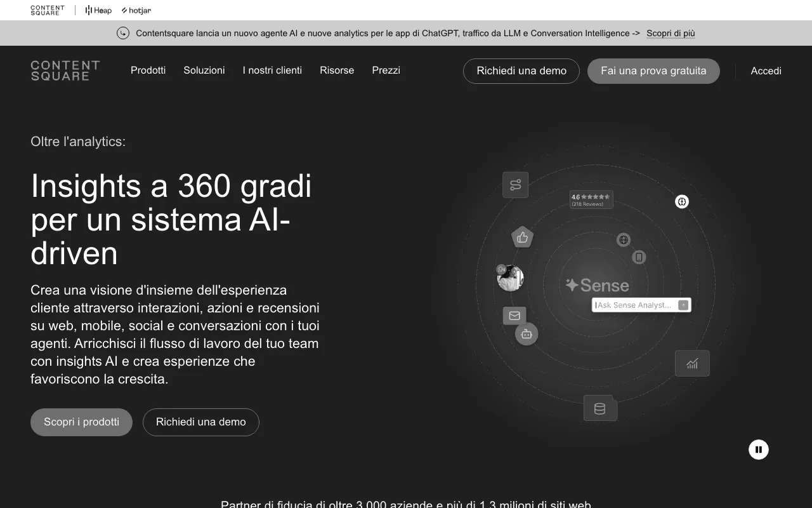Click the compass icon on the outer orbit

click(x=682, y=202)
